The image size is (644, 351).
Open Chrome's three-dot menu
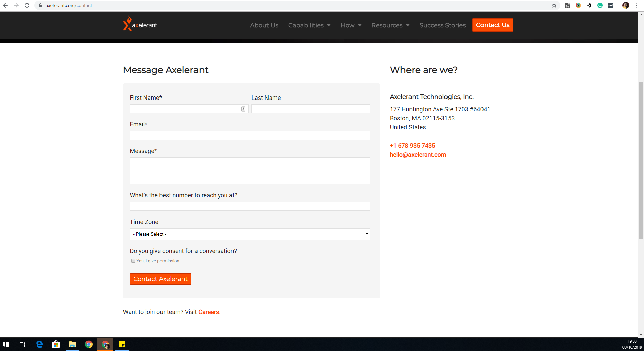[637, 5]
